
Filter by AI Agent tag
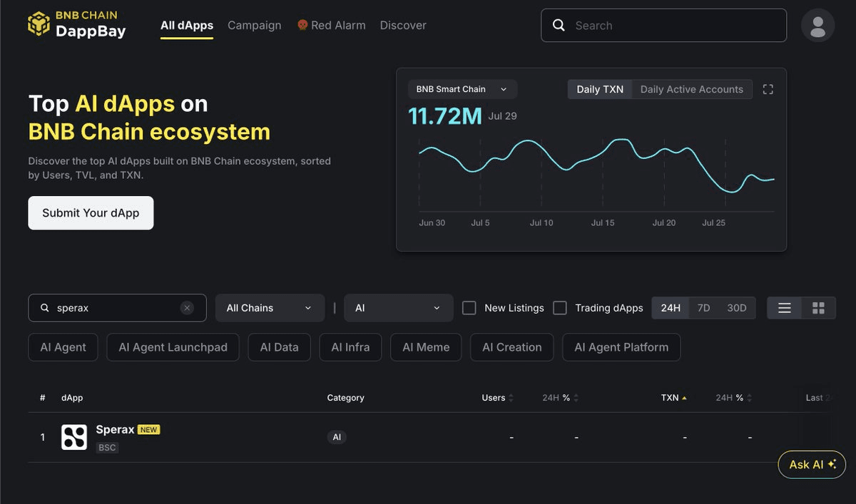(x=63, y=347)
